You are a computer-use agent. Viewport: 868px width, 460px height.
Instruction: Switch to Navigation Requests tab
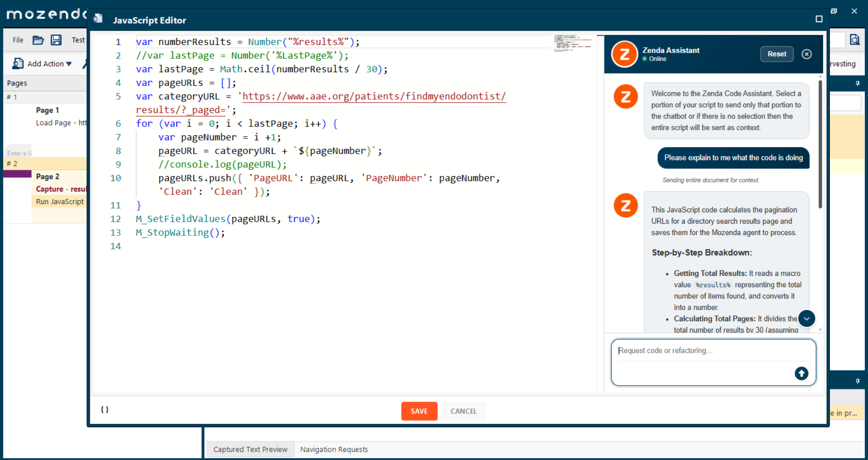334,449
